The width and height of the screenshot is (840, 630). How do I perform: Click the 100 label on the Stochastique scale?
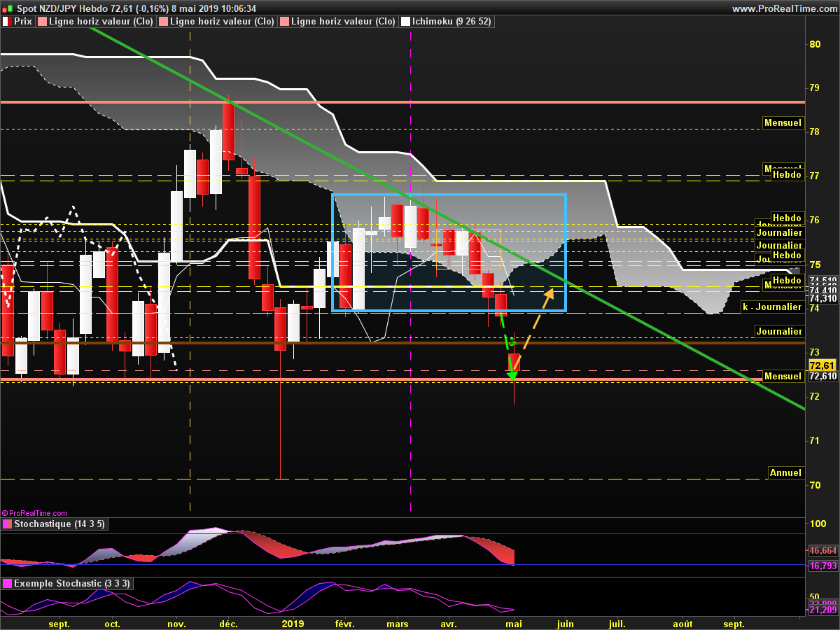click(817, 524)
